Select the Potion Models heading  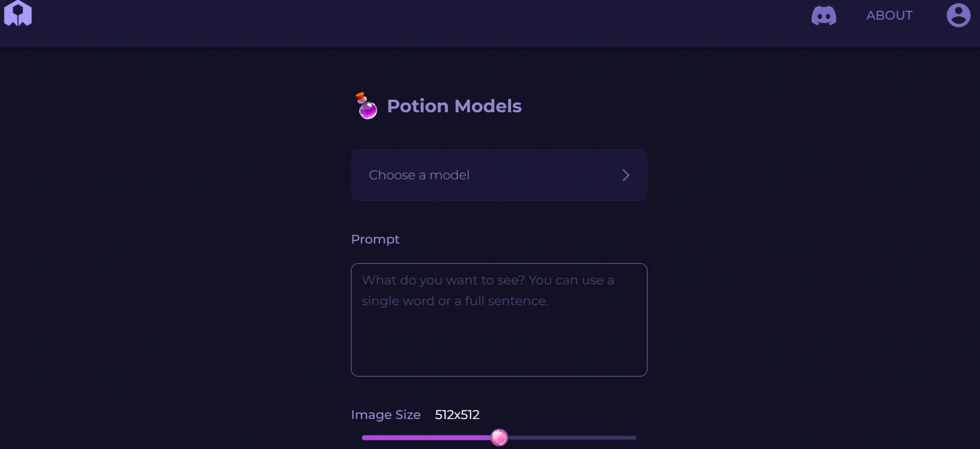[455, 106]
